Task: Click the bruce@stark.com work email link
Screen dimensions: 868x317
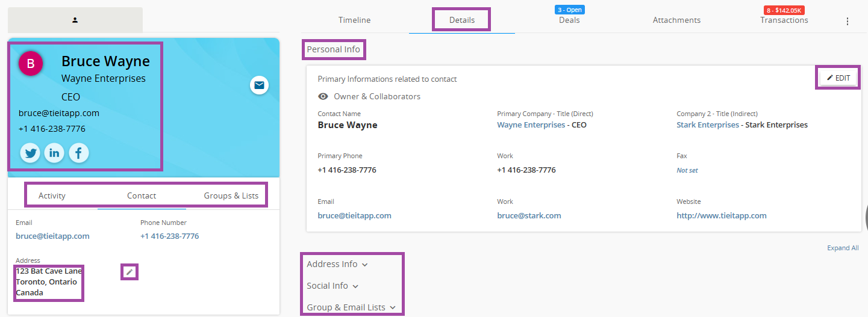Action: 529,215
